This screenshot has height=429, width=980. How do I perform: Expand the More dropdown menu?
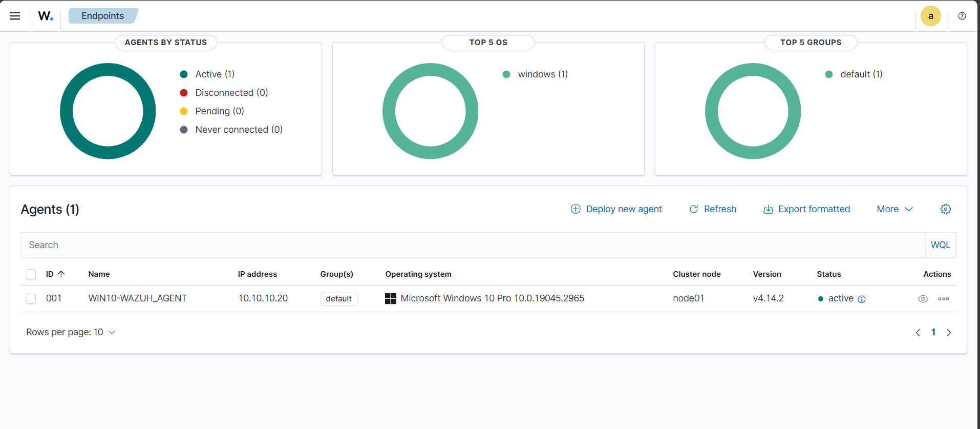click(x=894, y=209)
